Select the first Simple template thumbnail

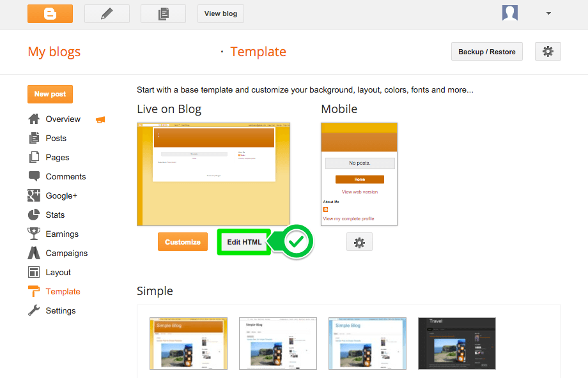point(188,344)
